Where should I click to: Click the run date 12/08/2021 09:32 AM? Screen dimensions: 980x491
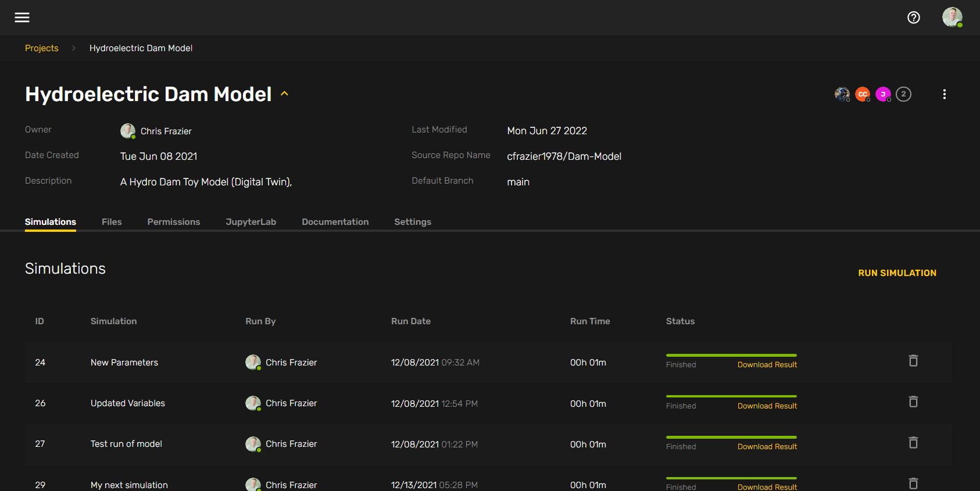(x=435, y=363)
